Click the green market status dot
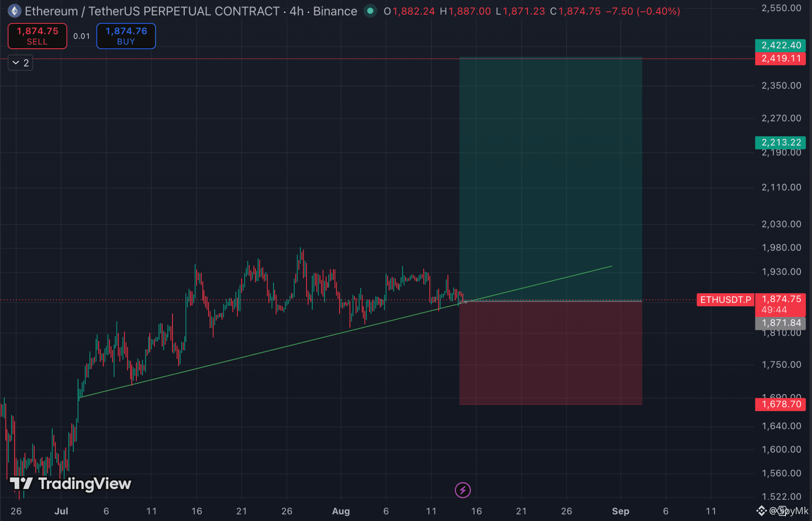 (x=370, y=11)
